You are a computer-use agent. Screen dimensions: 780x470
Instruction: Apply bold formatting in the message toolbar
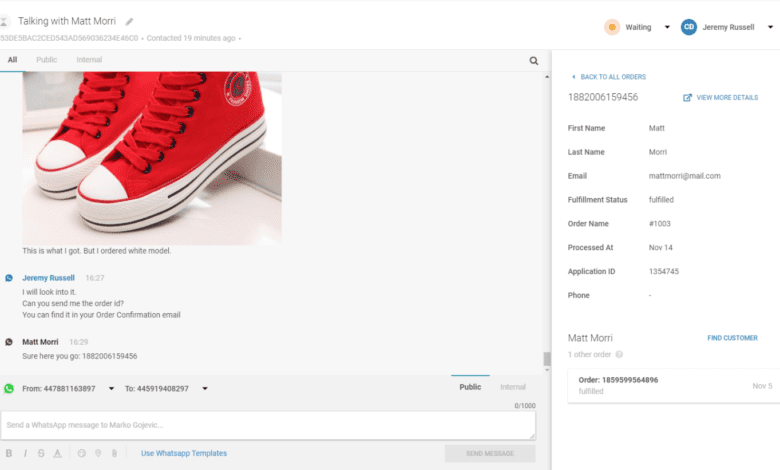[x=9, y=453]
